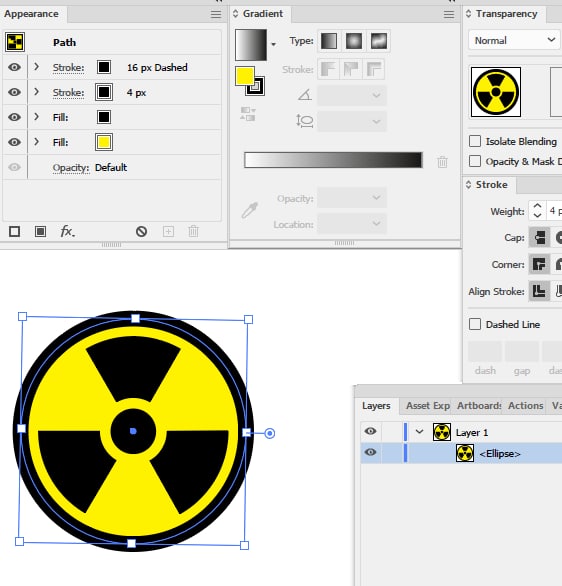Click the yellow fill box in Gradient panel
Screen dimensions: 562x586
[245, 76]
